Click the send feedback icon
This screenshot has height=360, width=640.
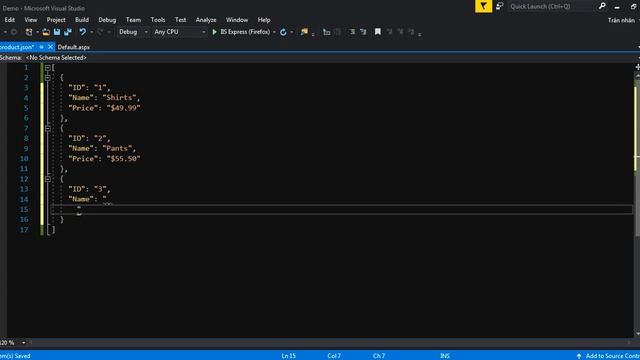coord(500,6)
